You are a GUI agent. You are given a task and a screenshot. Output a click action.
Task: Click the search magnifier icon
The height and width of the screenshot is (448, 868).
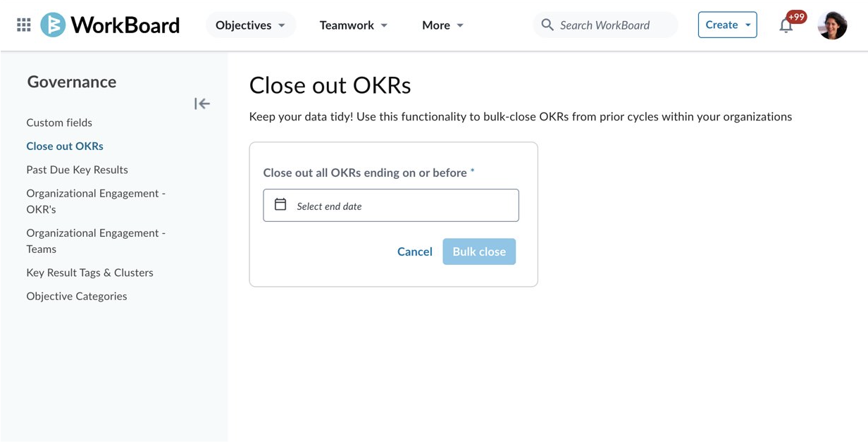pyautogui.click(x=547, y=25)
